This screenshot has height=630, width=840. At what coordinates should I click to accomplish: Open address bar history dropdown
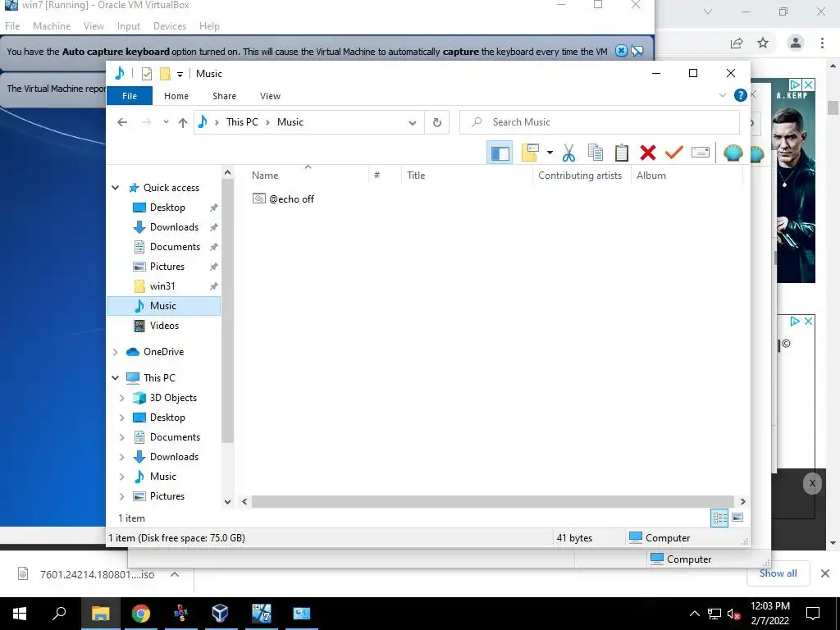coord(412,123)
